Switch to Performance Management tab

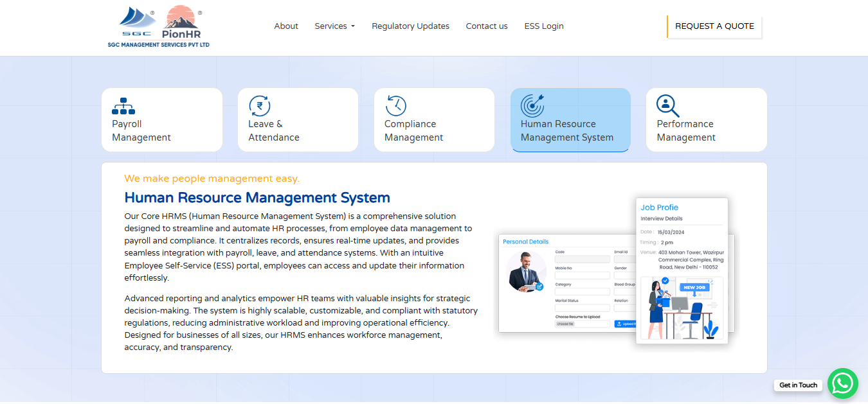pos(686,130)
